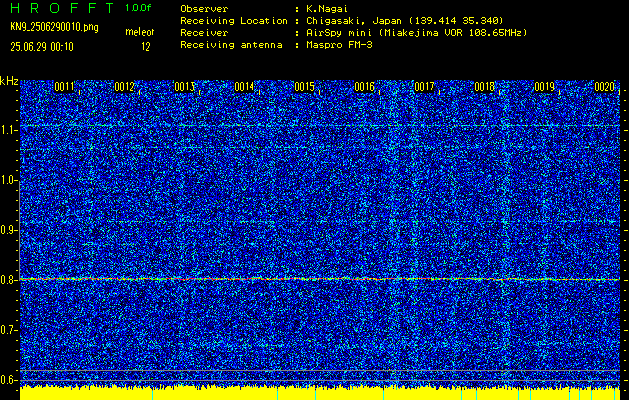This screenshot has width=629, height=400.
Task: Click the 0.6 frequency axis label
Action: pyautogui.click(x=8, y=380)
